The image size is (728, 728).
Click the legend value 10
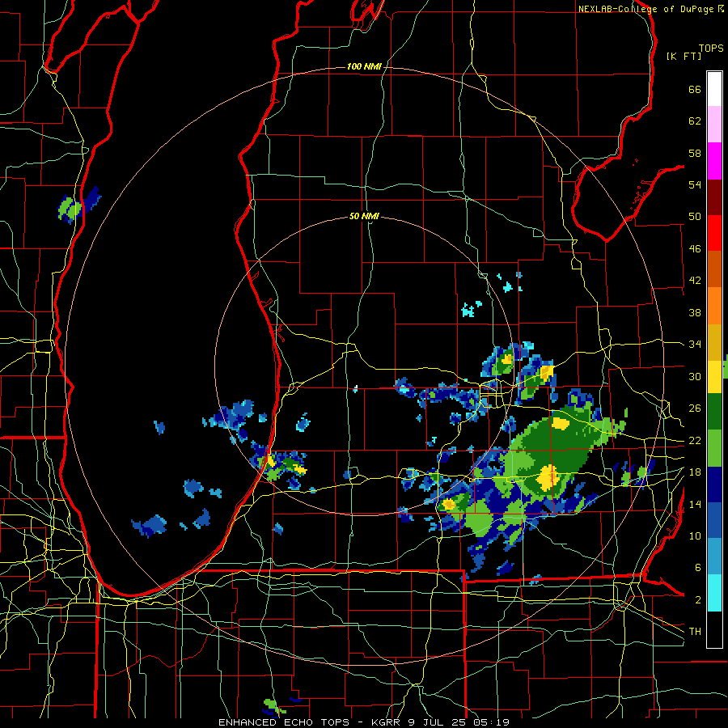[x=695, y=535]
